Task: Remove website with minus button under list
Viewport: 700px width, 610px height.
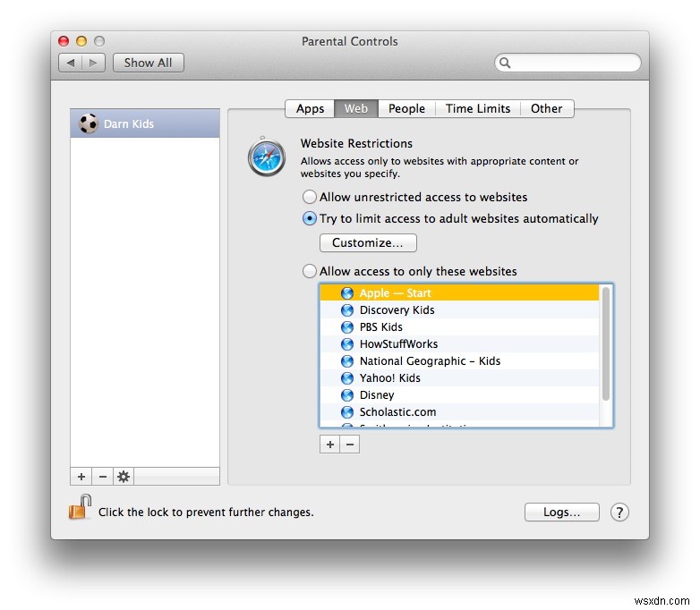Action: 350,445
